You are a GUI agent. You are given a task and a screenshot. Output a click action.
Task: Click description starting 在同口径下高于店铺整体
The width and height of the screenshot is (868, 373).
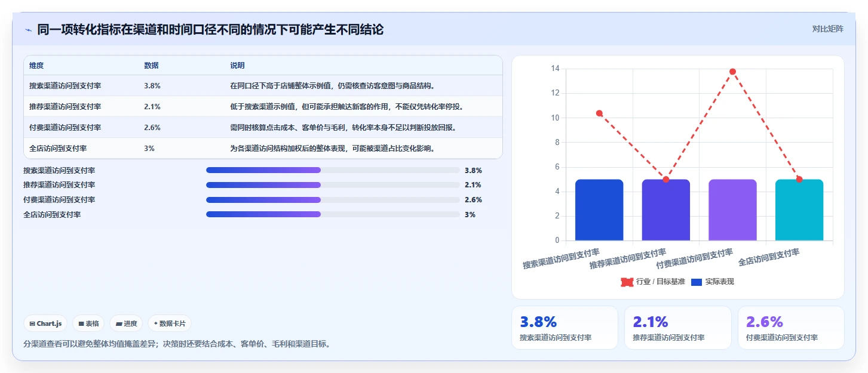pyautogui.click(x=333, y=86)
